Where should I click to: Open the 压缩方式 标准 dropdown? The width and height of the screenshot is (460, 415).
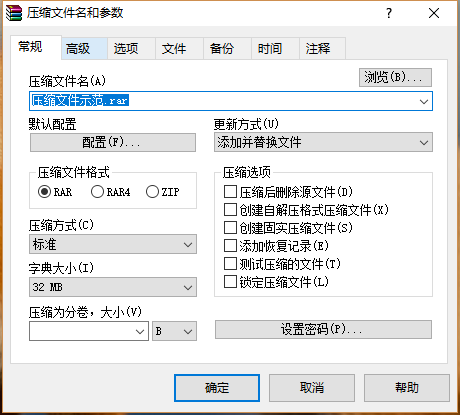113,244
